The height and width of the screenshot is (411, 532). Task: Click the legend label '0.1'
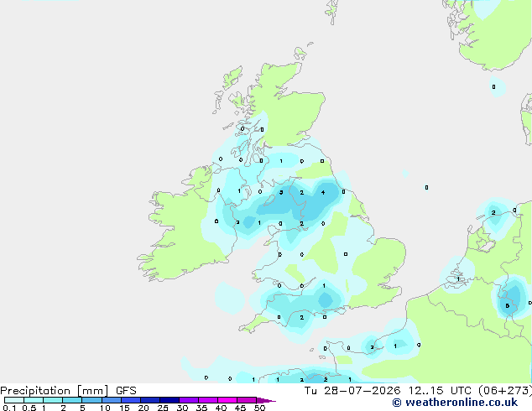[x=9, y=408]
